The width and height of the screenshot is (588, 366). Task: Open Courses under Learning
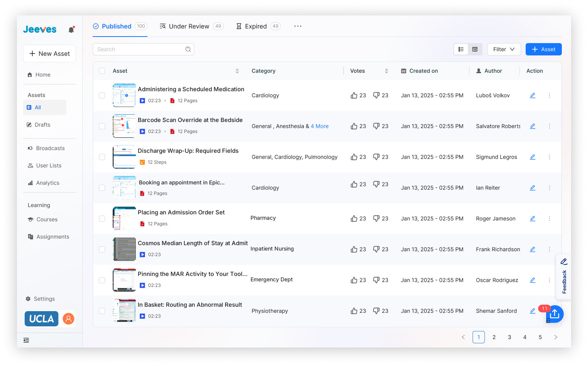(x=43, y=219)
